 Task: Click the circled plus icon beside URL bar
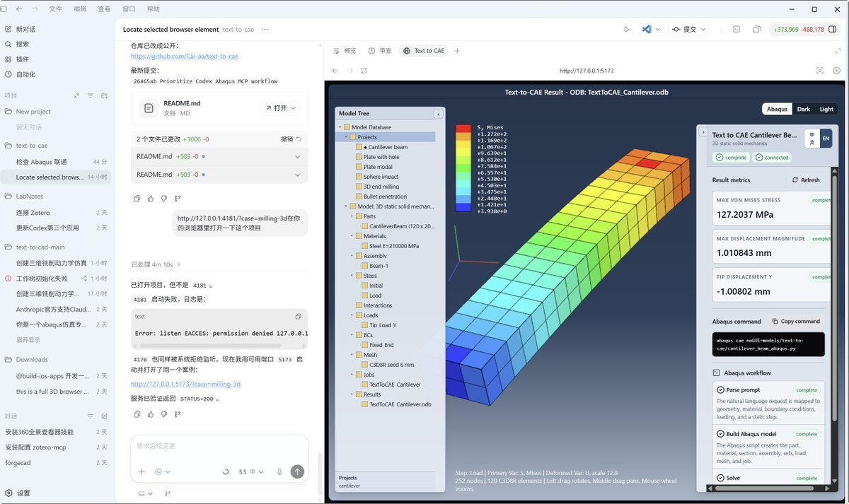point(837,71)
